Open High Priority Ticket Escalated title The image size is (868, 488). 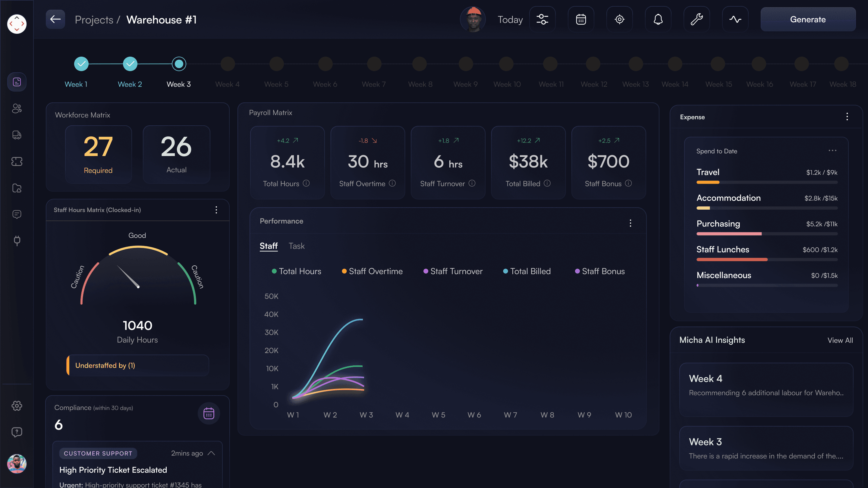point(113,470)
